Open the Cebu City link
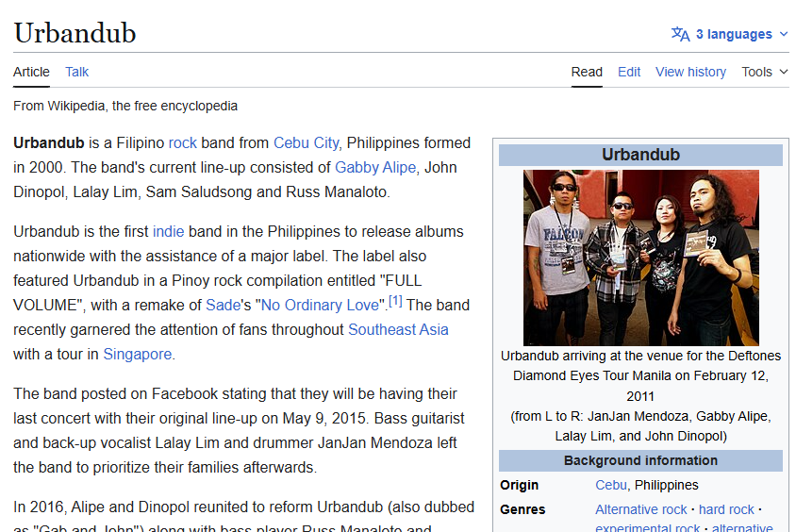Image resolution: width=796 pixels, height=532 pixels. (307, 143)
